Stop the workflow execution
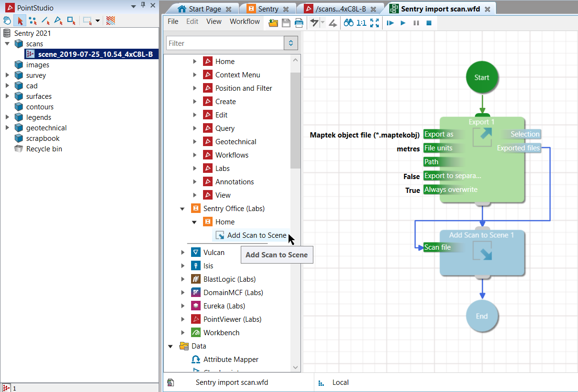 point(429,22)
